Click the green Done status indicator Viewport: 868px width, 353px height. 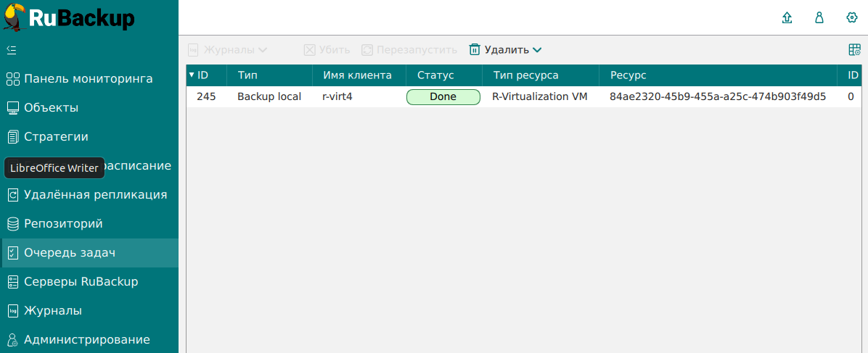[x=443, y=97]
